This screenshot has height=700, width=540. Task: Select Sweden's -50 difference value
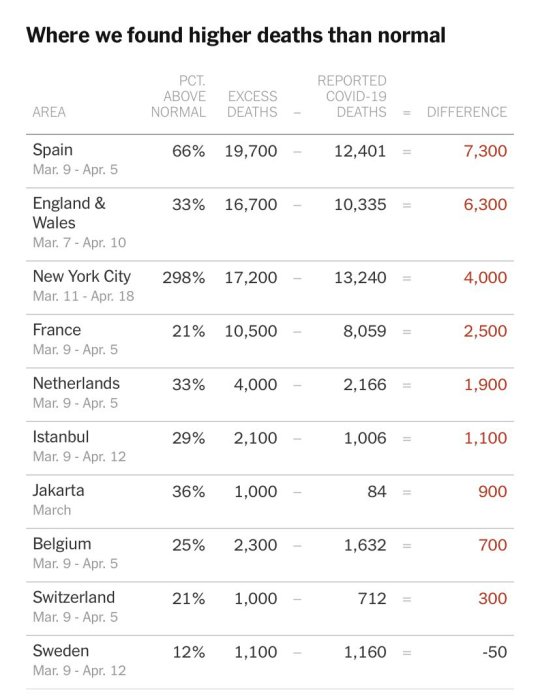coord(494,652)
